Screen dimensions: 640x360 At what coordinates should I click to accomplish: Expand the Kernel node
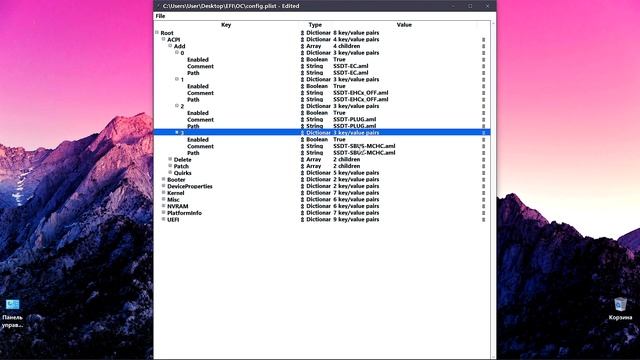click(x=163, y=192)
